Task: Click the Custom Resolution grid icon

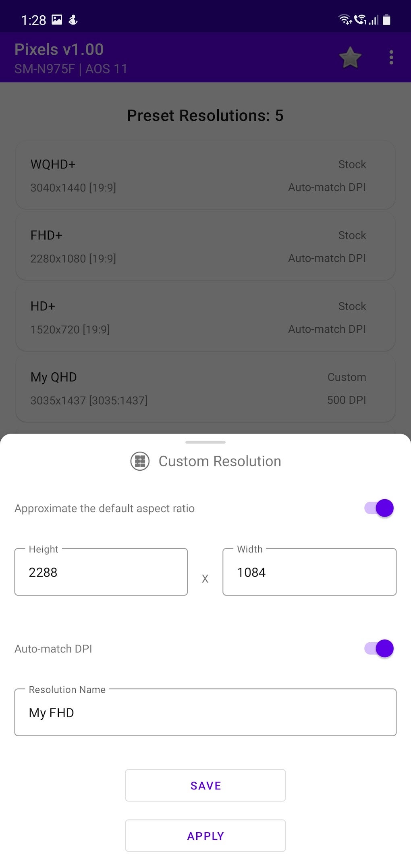Action: (x=140, y=461)
